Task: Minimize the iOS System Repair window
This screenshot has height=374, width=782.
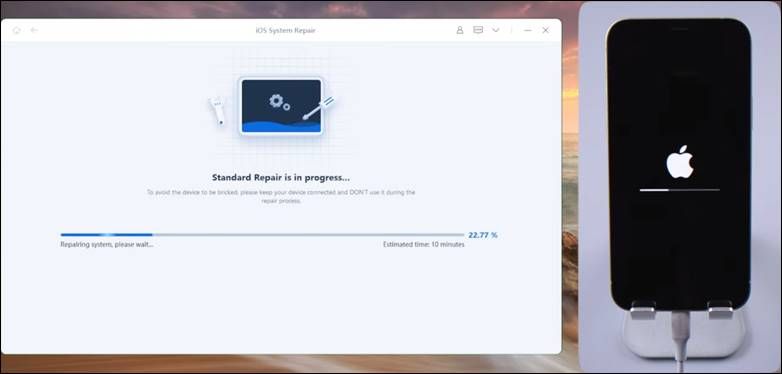Action: coord(528,30)
